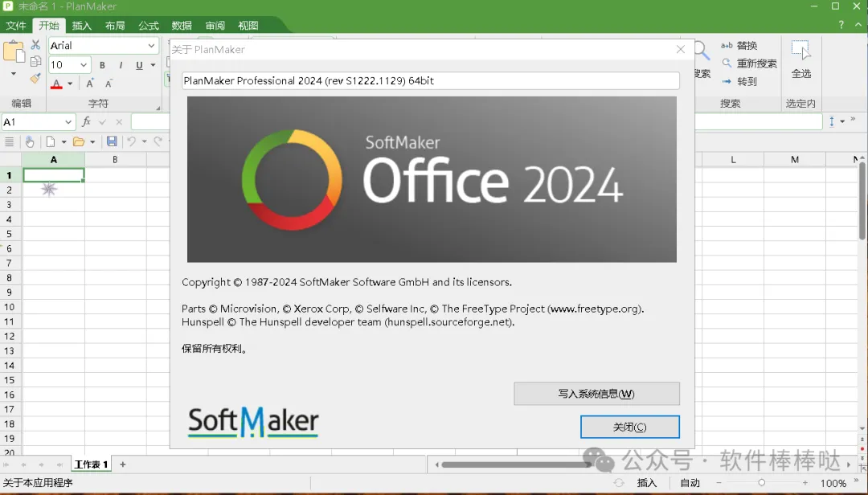Image resolution: width=868 pixels, height=495 pixels.
Task: Click the help question mark icon
Action: click(841, 24)
